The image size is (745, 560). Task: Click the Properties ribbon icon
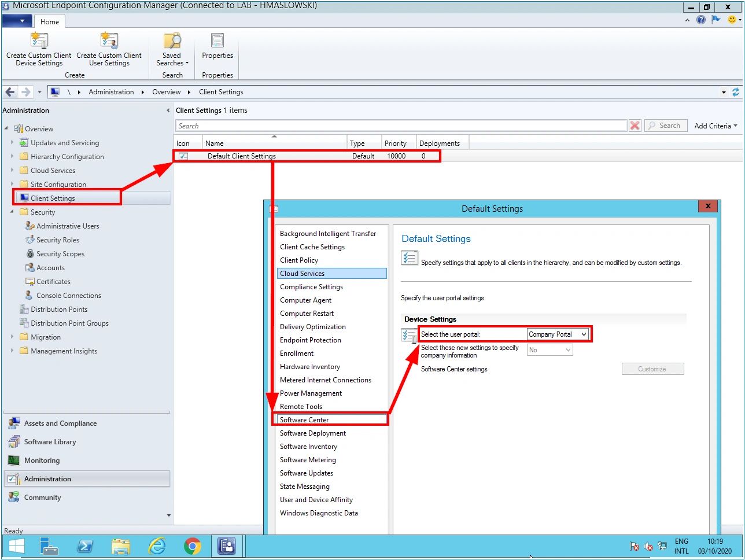[217, 40]
